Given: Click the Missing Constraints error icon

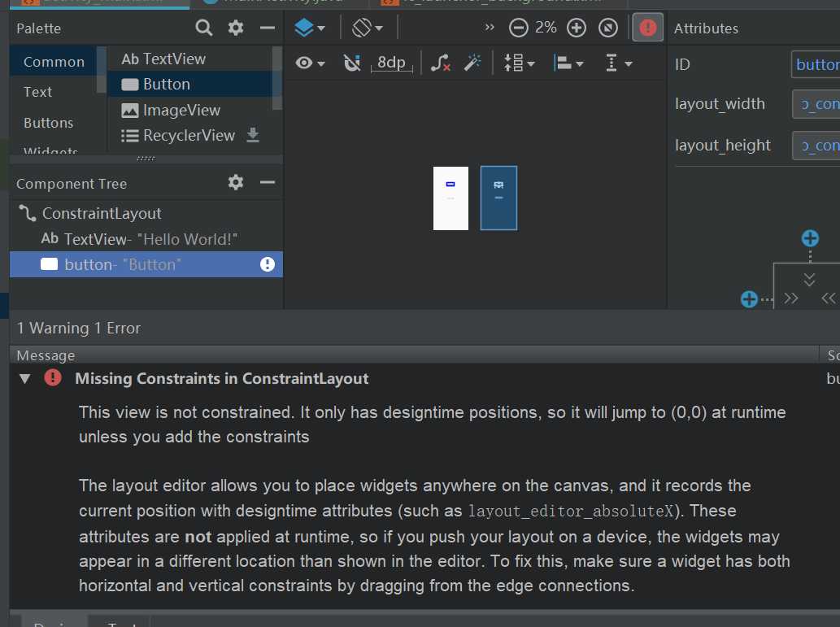Looking at the screenshot, I should click(x=53, y=378).
